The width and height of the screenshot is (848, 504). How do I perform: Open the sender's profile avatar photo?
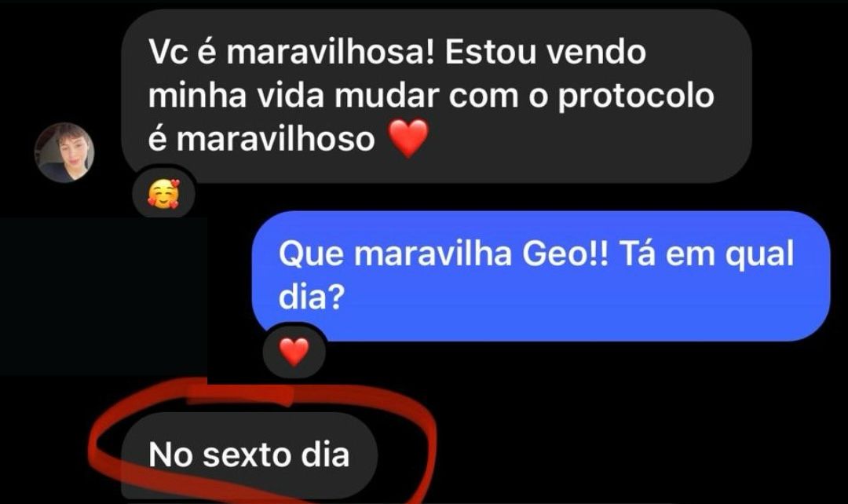coord(64,152)
